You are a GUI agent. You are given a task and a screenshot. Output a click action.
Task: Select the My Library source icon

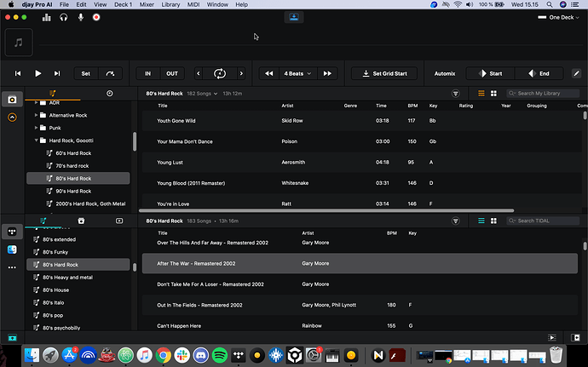click(x=12, y=100)
